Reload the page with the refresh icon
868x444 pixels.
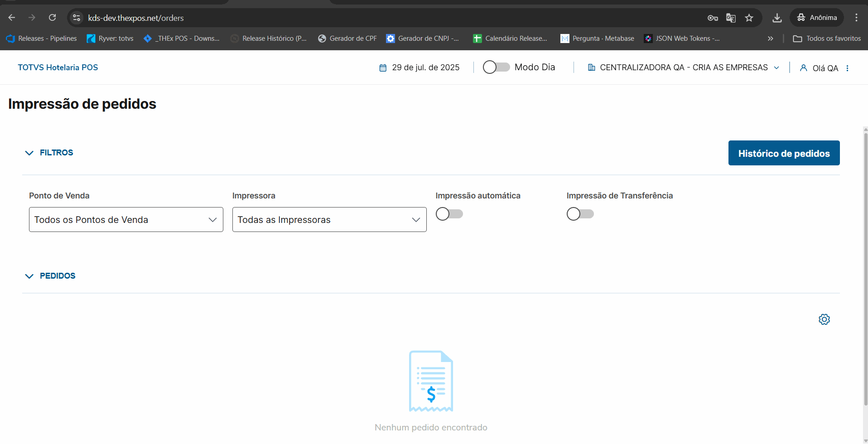click(53, 18)
